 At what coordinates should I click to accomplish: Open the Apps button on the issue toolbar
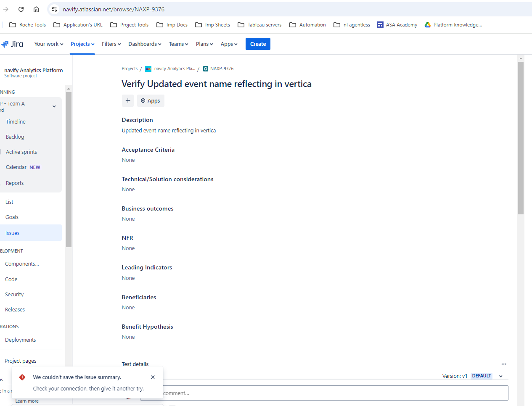click(x=150, y=100)
